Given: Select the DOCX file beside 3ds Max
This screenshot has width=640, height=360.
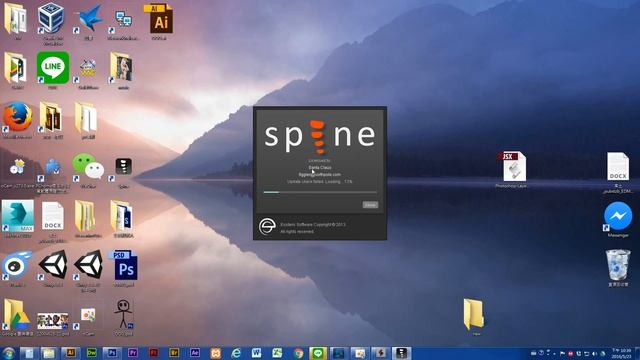Looking at the screenshot, I should coord(53,216).
